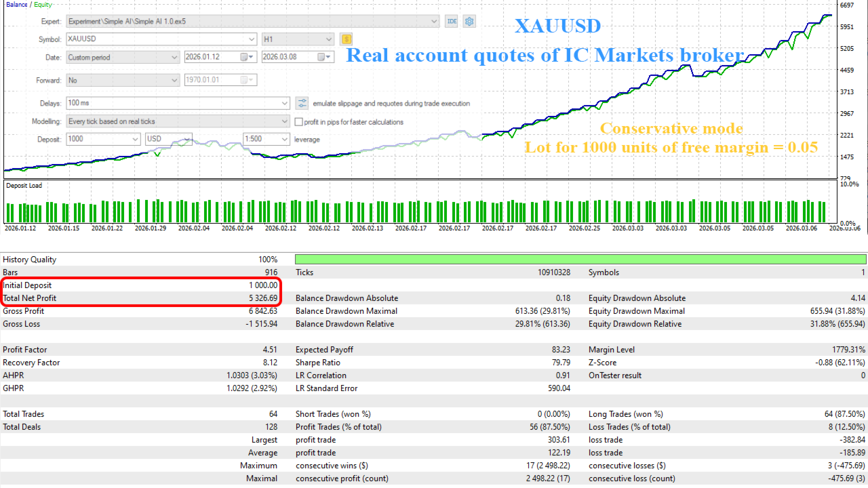The height and width of the screenshot is (488, 868).
Task: Select the LR Correlation value 0.91
Action: point(563,375)
